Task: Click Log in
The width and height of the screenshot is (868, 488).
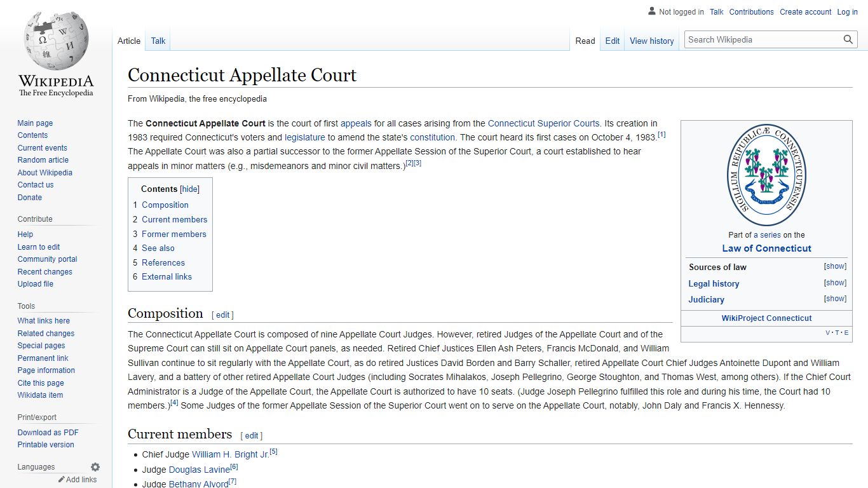Action: (848, 12)
